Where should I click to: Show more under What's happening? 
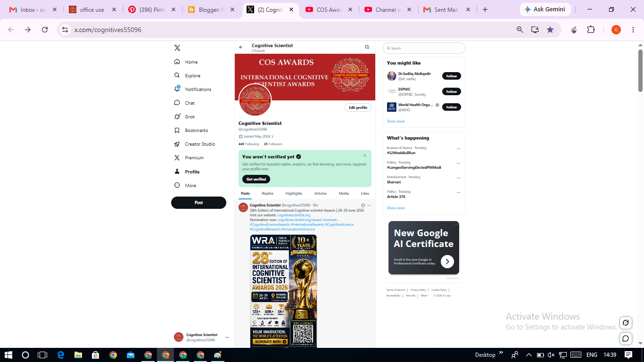pyautogui.click(x=396, y=208)
